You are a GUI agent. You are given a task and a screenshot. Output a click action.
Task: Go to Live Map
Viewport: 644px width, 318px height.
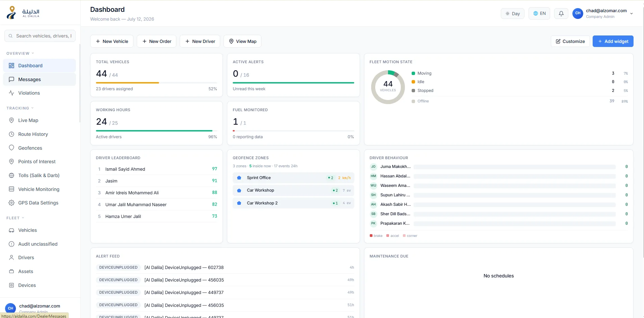pos(40,120)
